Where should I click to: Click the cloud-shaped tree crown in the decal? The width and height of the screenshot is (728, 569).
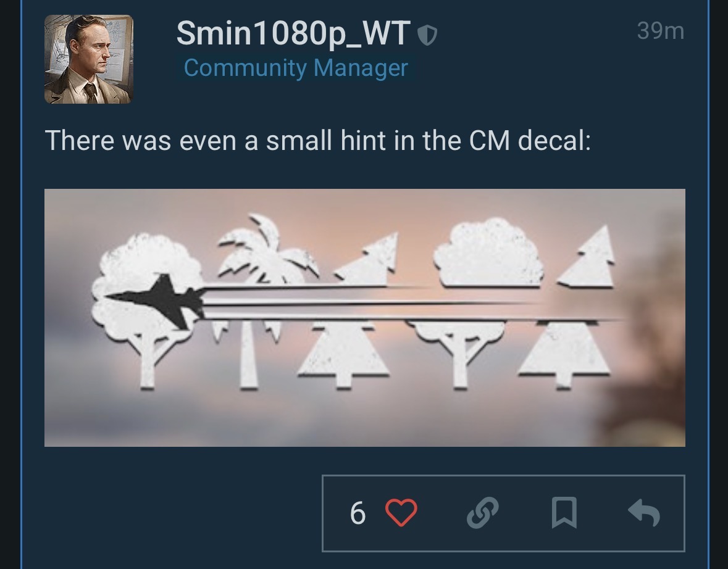pyautogui.click(x=488, y=254)
